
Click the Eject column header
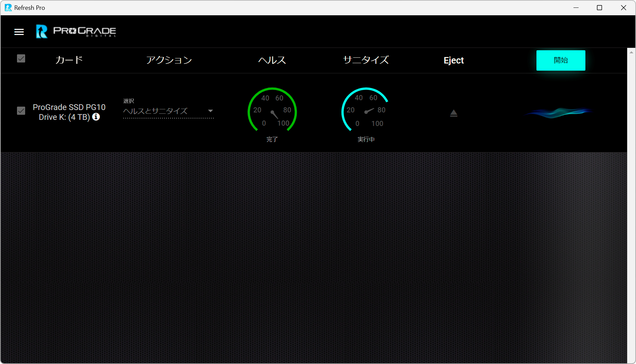(454, 60)
